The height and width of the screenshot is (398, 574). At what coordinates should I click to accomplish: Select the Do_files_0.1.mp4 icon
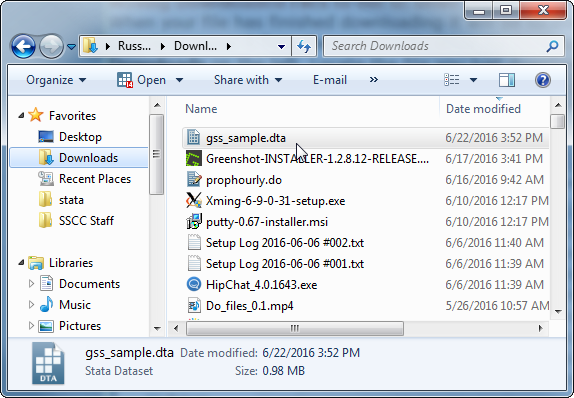194,305
